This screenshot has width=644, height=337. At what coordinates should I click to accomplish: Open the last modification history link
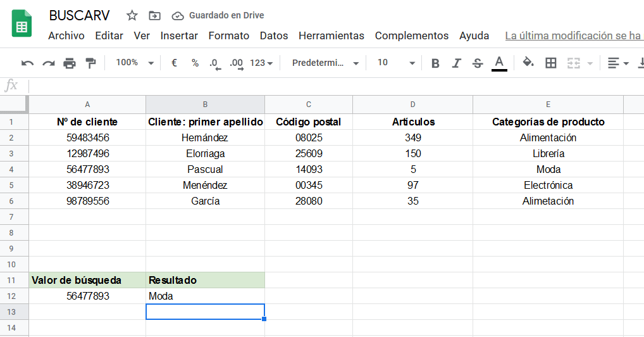click(x=573, y=35)
